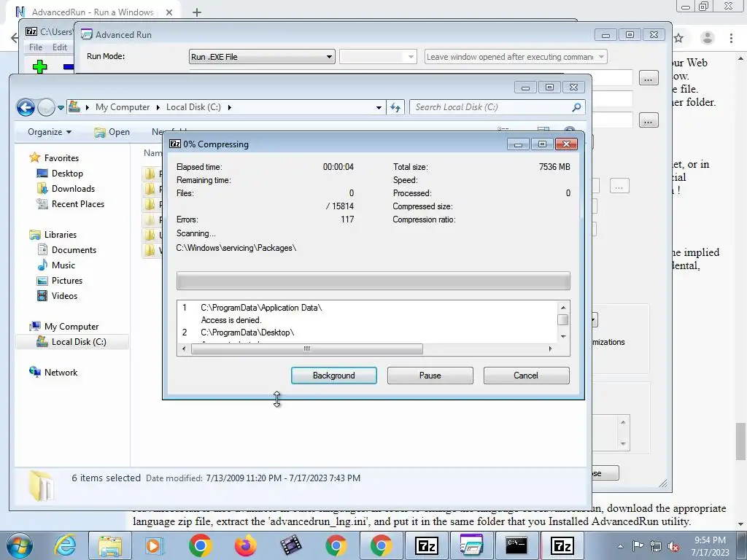The image size is (747, 560).
Task: Click the compression progress bar
Action: tap(373, 281)
